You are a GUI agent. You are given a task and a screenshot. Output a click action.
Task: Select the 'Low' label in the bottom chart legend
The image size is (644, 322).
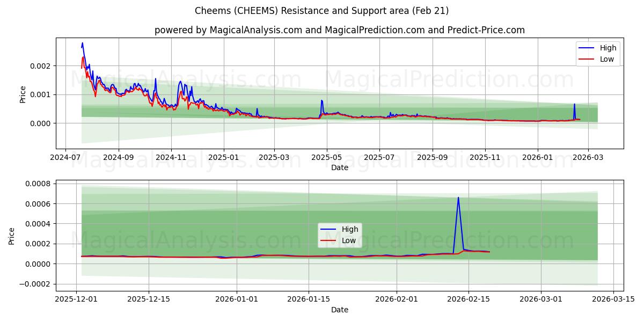349,240
